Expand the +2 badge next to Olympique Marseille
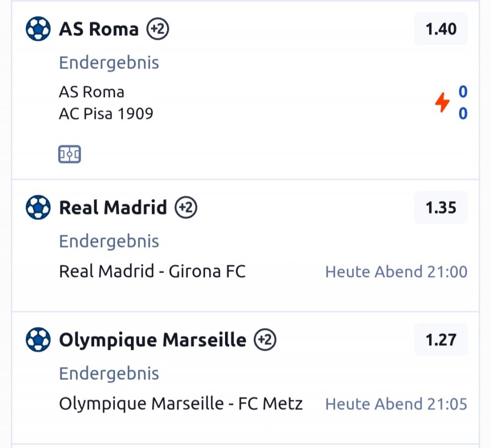Image resolution: width=491 pixels, height=448 pixels. coord(265,340)
